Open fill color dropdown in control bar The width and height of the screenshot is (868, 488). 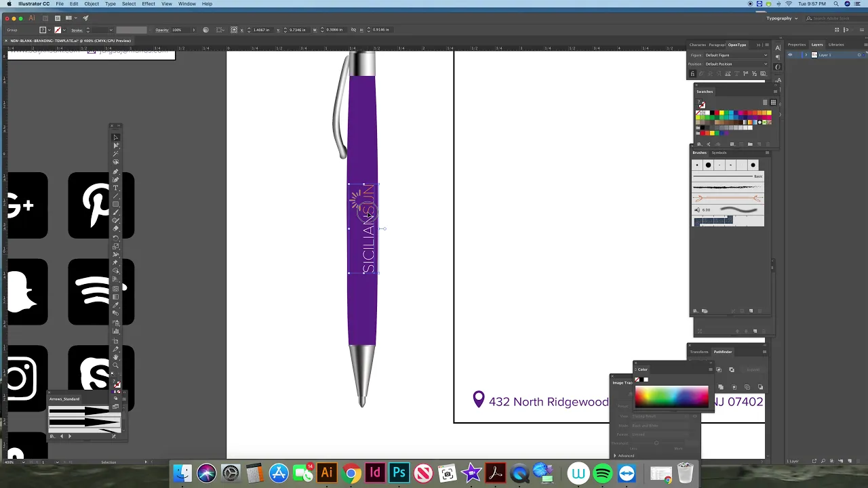coord(50,30)
